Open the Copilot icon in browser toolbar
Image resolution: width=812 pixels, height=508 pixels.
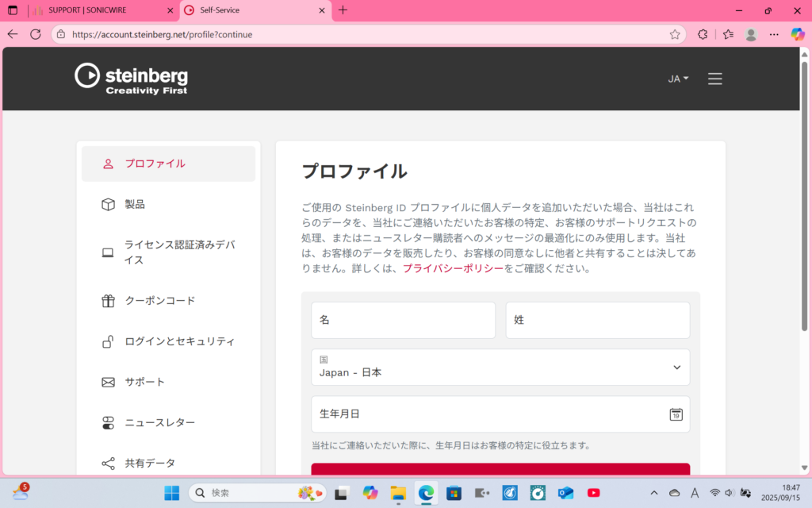click(x=798, y=34)
